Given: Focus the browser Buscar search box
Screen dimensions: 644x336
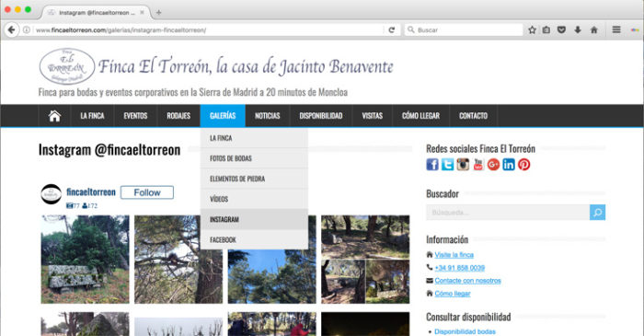Looking at the screenshot, I should pyautogui.click(x=464, y=30).
